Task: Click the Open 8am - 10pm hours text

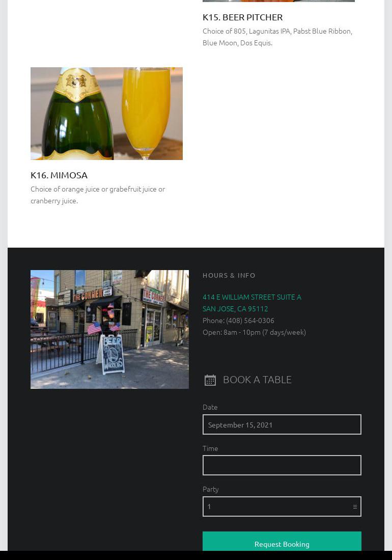Action: pos(254,333)
